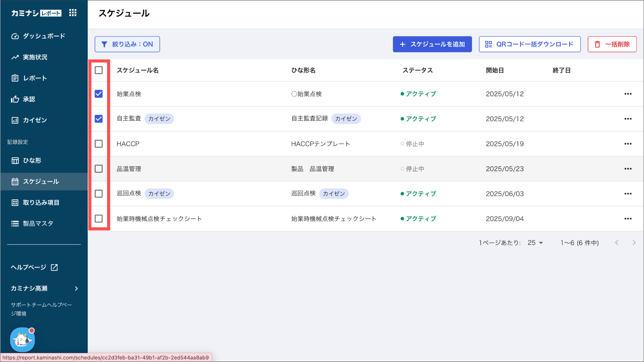Click the 一括削除 bulk delete button
Image resolution: width=644 pixels, height=362 pixels.
click(612, 44)
